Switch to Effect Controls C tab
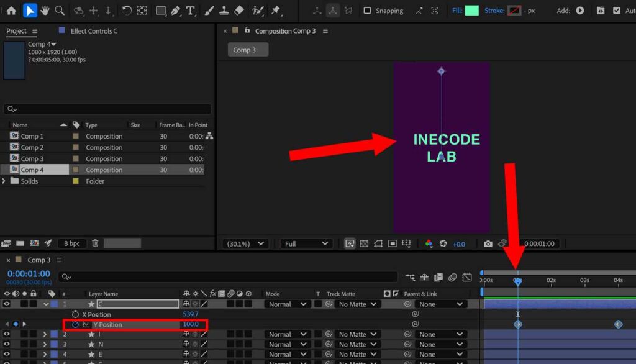This screenshot has height=364, width=636. 94,31
